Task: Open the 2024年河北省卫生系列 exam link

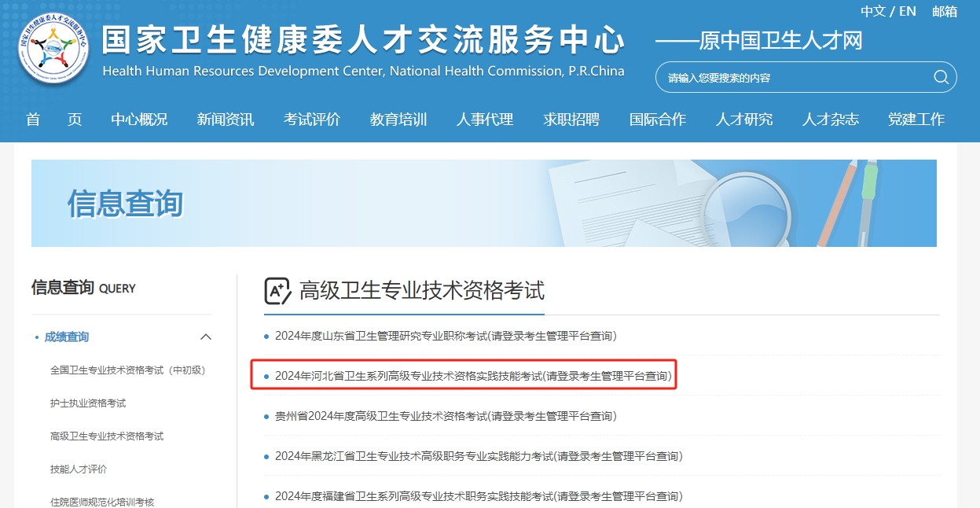Action: point(474,376)
